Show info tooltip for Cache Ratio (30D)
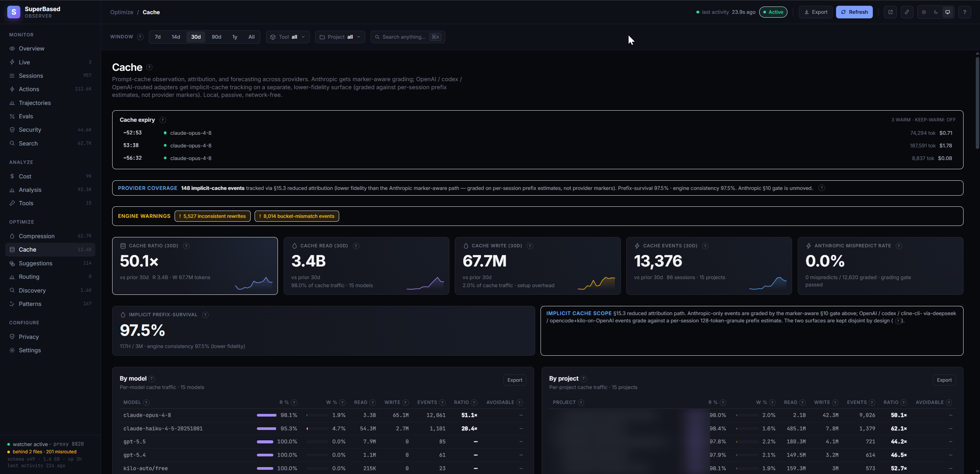Screen dimensions: 980x474 (x=186, y=246)
